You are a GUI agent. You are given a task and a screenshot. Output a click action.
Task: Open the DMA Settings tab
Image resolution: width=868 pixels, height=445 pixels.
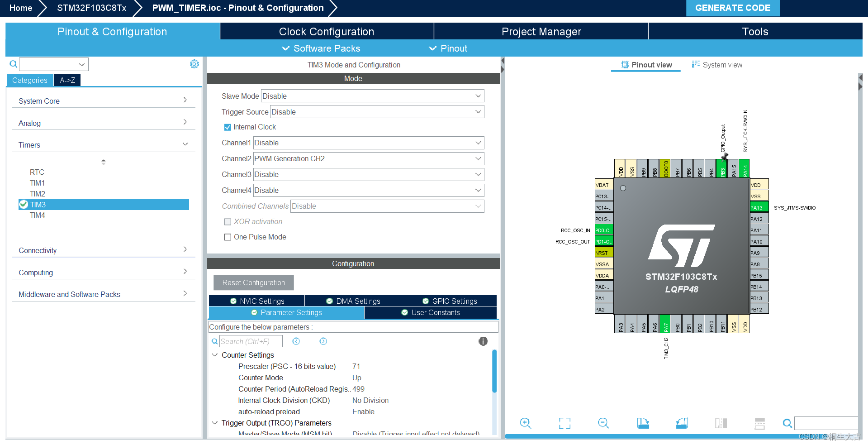(353, 301)
